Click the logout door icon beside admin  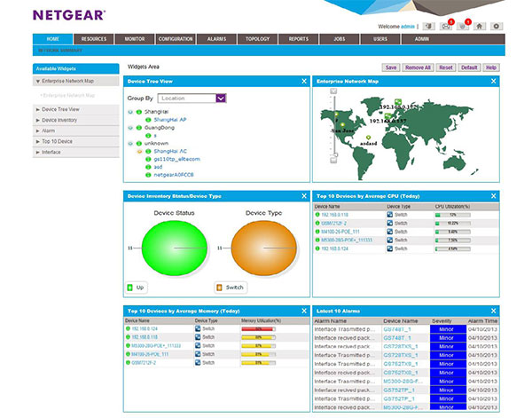click(x=429, y=26)
